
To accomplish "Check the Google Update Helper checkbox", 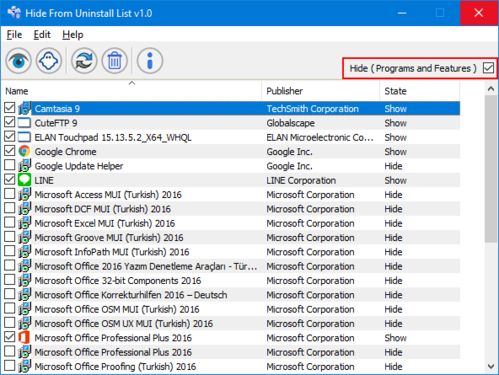I will point(10,165).
